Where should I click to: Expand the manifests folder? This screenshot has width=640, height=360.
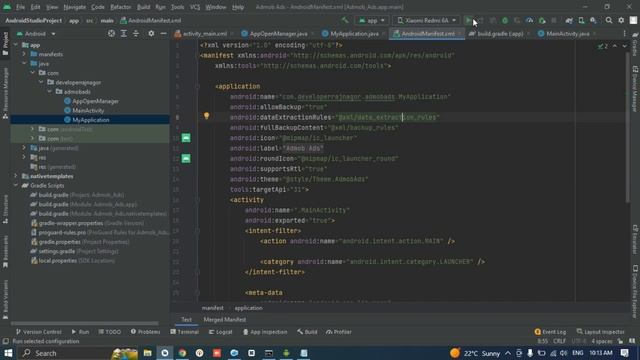[24, 54]
